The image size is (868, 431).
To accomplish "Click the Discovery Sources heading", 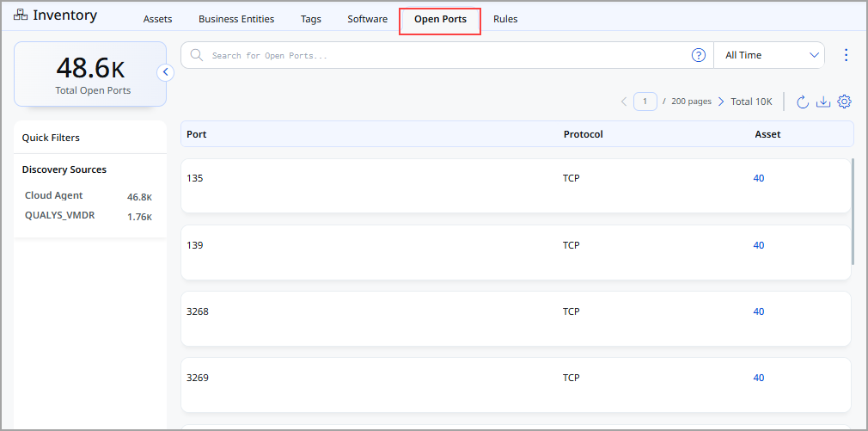I will [x=64, y=169].
